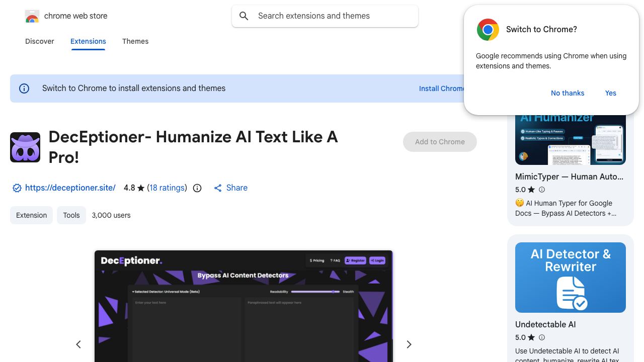Click the info icon next to MimicTyper rating
This screenshot has height=362, width=644.
pyautogui.click(x=542, y=190)
